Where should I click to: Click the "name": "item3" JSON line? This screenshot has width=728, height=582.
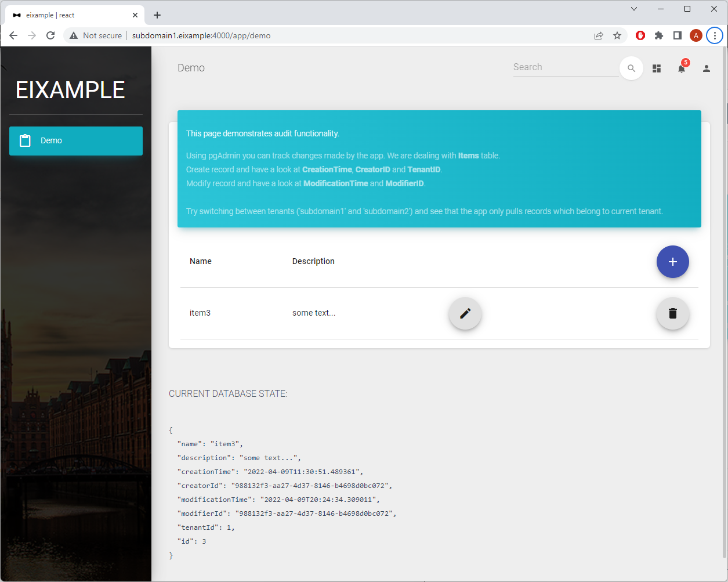[210, 444]
